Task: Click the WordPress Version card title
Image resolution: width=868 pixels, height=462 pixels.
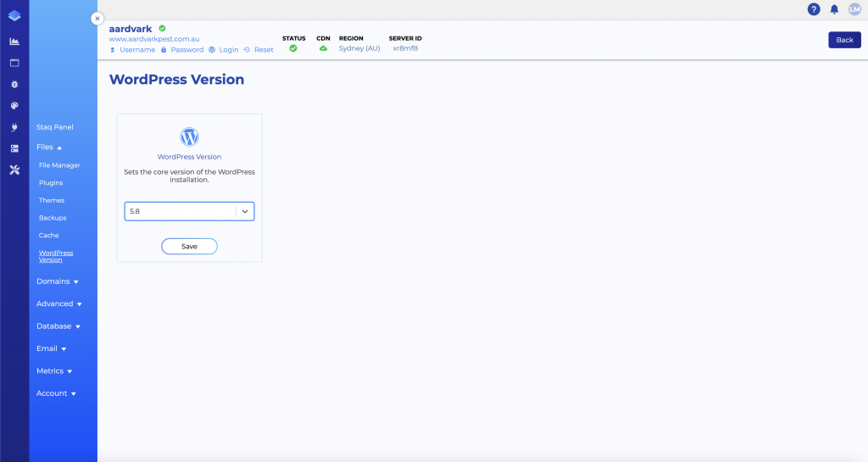Action: click(189, 157)
